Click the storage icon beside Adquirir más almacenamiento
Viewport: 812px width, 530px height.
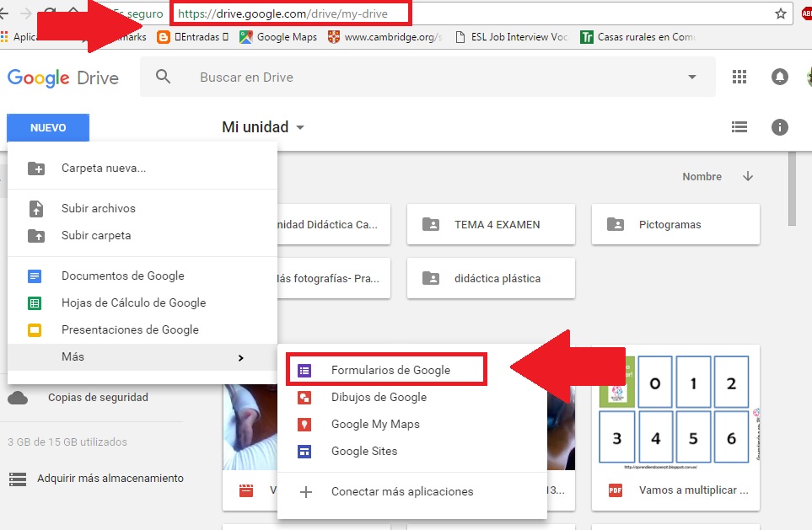point(18,479)
